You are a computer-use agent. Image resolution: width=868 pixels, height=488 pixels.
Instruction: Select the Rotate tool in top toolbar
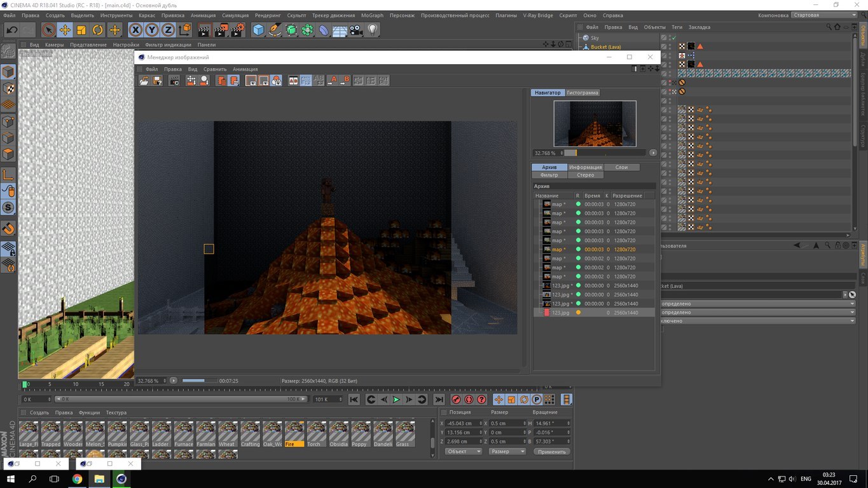pos(97,30)
